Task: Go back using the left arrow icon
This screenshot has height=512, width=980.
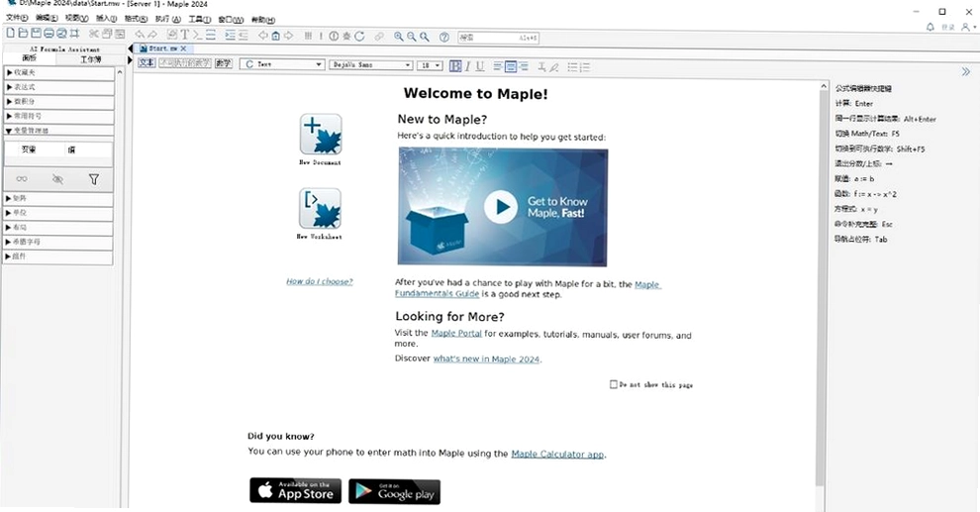Action: pos(263,36)
